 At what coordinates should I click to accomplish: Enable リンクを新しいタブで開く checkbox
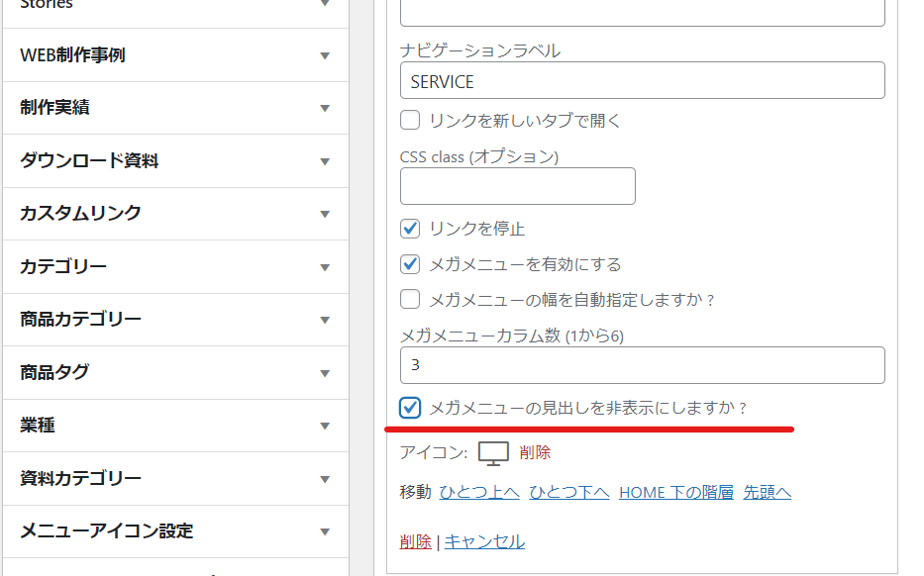(x=410, y=120)
